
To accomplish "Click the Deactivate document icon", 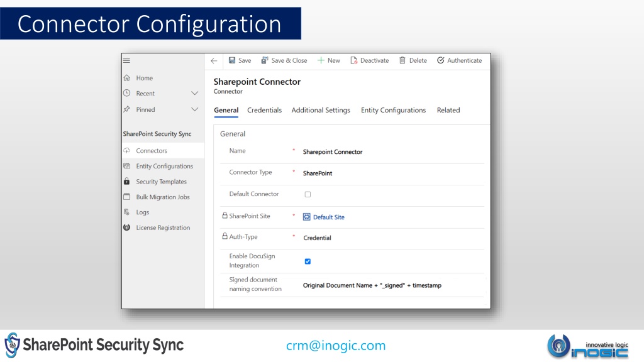I will tap(353, 60).
